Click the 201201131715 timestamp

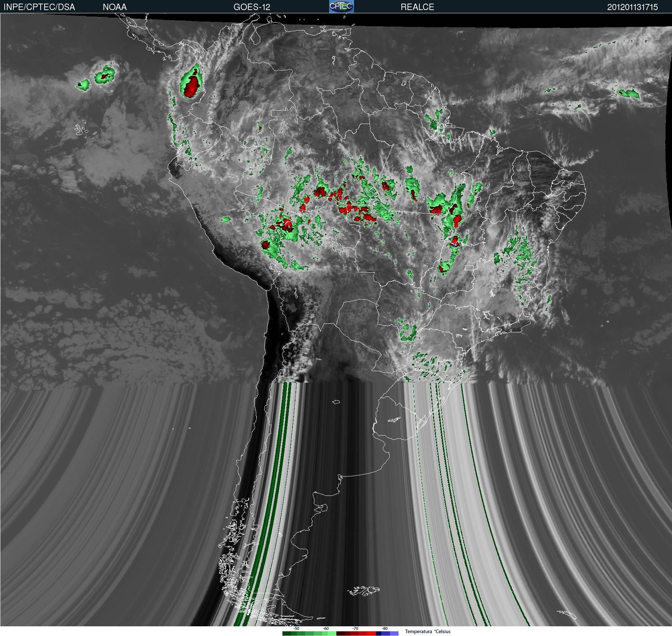[632, 7]
